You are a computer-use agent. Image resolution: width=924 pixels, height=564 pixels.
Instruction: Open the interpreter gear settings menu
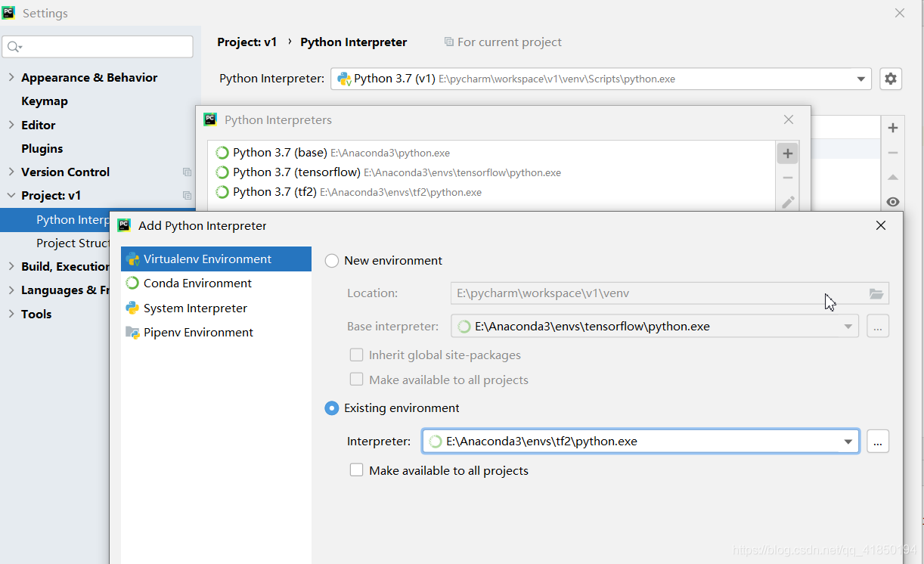(x=891, y=79)
